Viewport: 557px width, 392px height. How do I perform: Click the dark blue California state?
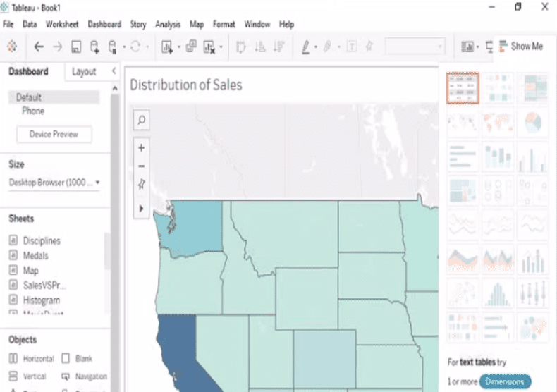(175, 353)
